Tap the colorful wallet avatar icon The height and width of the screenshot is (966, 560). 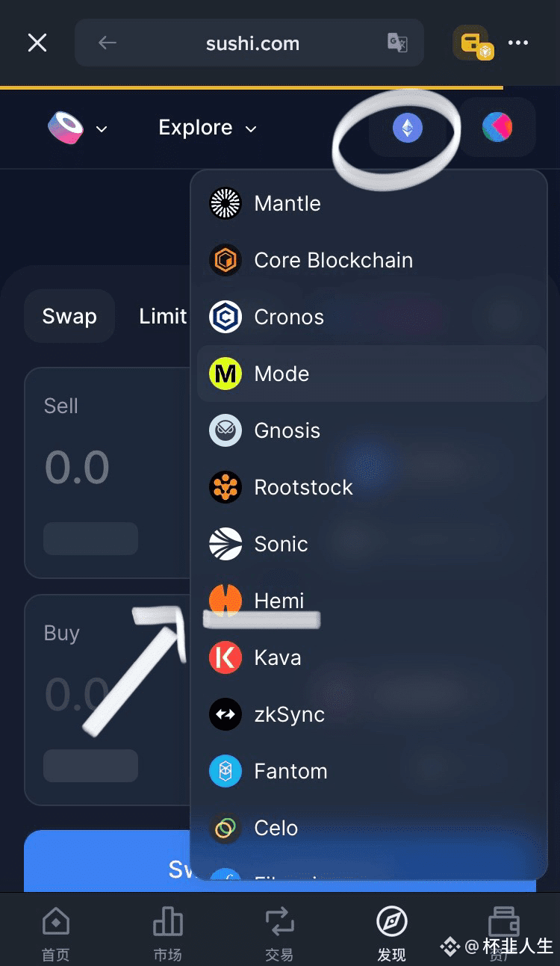click(497, 128)
